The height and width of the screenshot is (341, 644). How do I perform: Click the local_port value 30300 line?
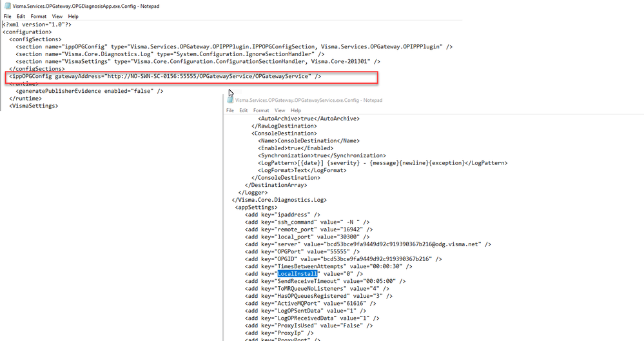pyautogui.click(x=307, y=237)
